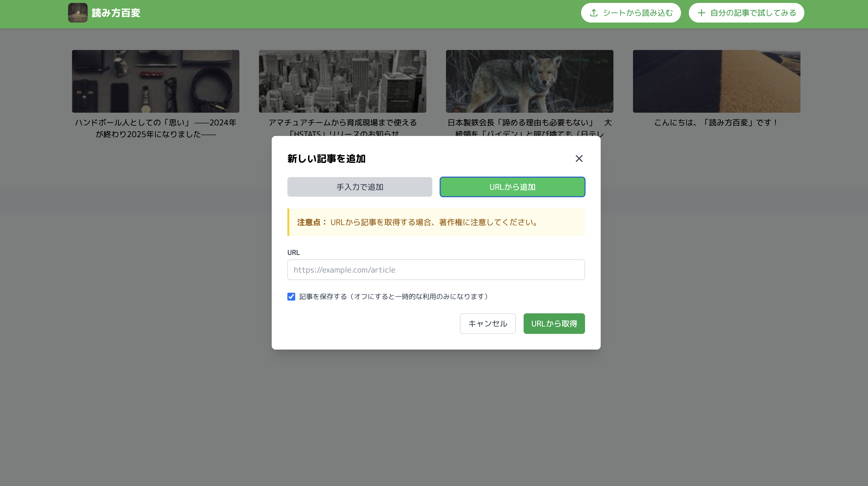
Task: Open the アマチュアチームから育成現場まで article title
Action: click(342, 123)
